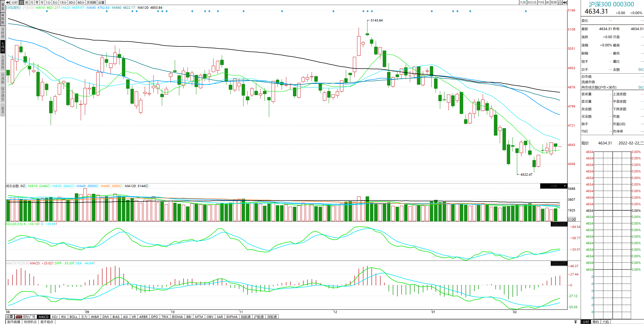Click the 加自选 button
Viewport: 644px width, 324px height.
[532, 3]
